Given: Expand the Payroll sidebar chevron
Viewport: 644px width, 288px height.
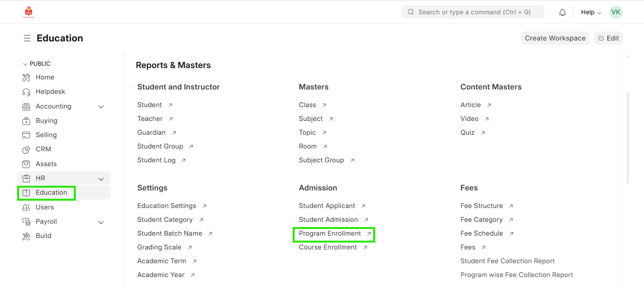Looking at the screenshot, I should 101,222.
